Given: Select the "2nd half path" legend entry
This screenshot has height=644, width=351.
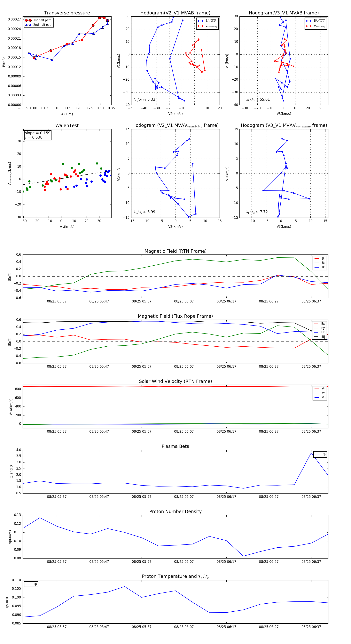Looking at the screenshot, I should (x=39, y=25).
